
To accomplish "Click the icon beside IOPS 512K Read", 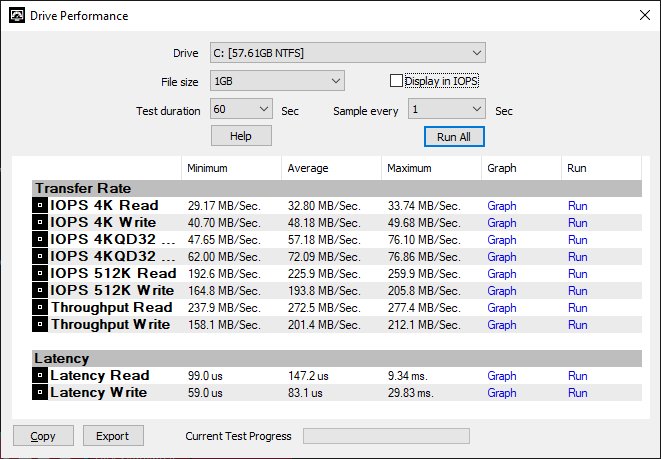I will tap(40, 273).
